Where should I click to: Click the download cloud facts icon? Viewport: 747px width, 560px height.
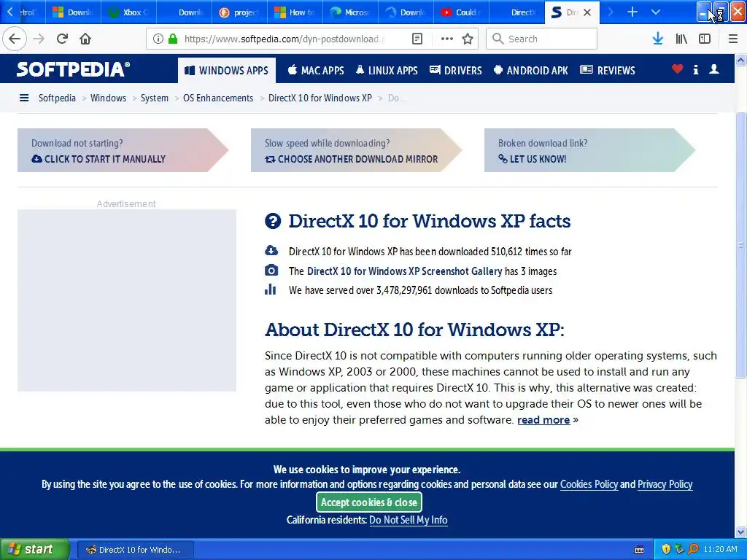click(x=271, y=251)
